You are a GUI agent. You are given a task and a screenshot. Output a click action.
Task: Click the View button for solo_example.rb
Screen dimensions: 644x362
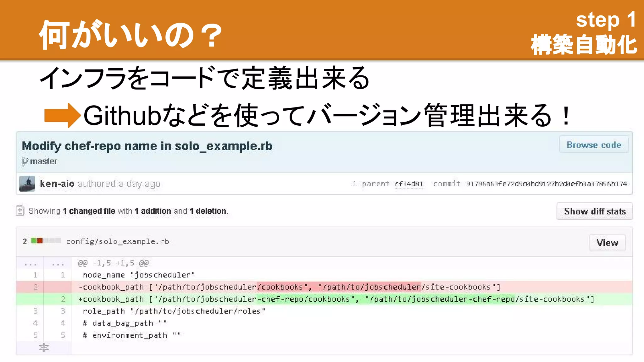[x=607, y=243]
